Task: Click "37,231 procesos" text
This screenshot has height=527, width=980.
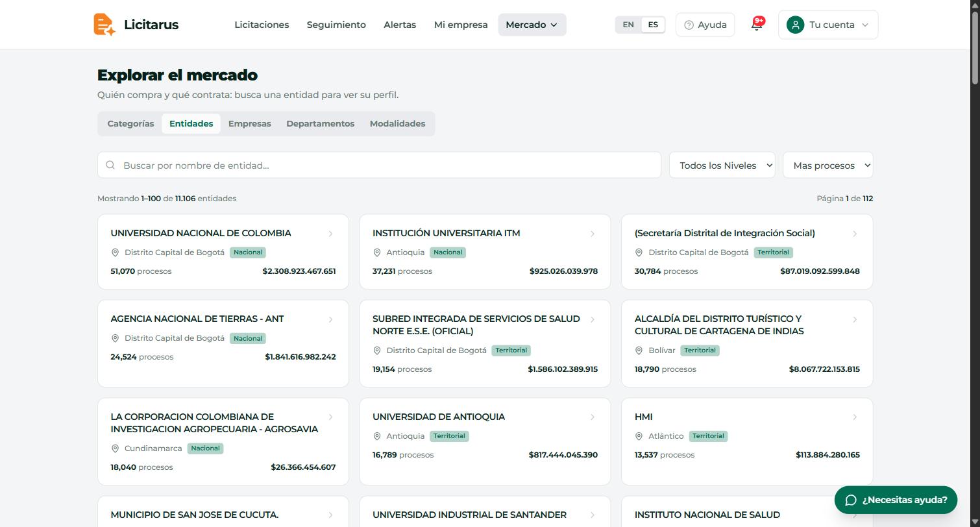Action: [402, 271]
